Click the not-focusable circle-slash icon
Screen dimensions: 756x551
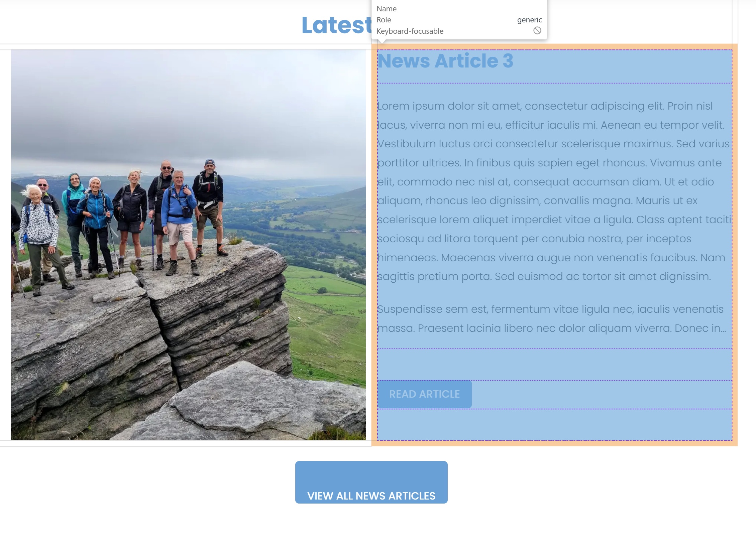pyautogui.click(x=537, y=31)
